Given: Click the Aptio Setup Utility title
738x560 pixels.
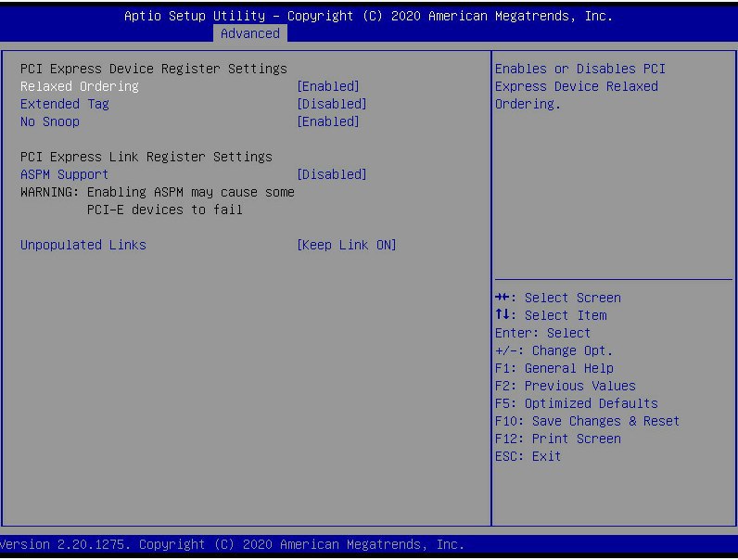Looking at the screenshot, I should pos(368,16).
